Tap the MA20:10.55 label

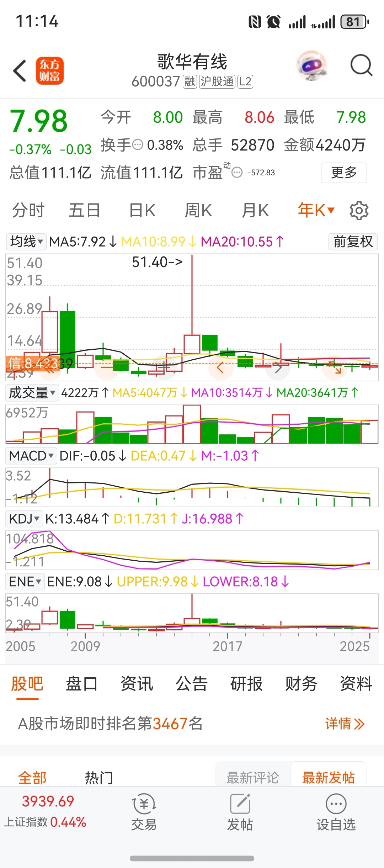tap(242, 242)
